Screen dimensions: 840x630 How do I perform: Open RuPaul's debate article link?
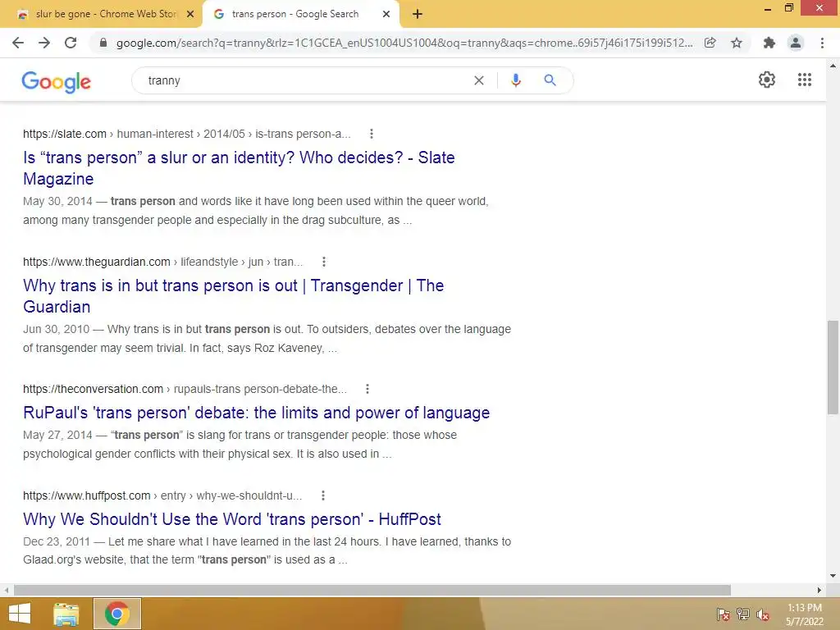257,413
